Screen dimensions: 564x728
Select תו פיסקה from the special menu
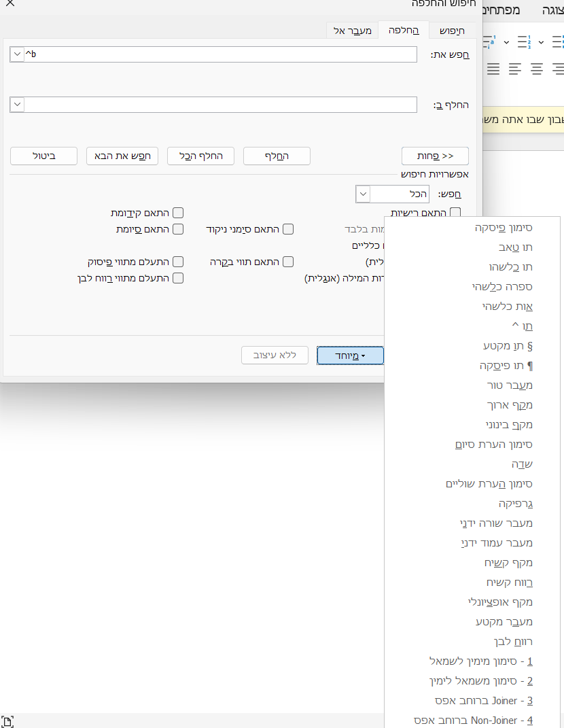506,366
